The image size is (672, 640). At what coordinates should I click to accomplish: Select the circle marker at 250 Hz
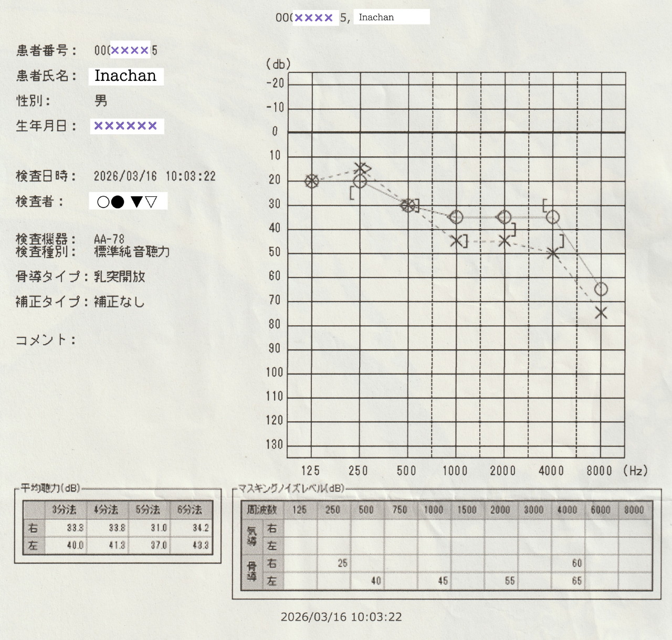point(360,182)
